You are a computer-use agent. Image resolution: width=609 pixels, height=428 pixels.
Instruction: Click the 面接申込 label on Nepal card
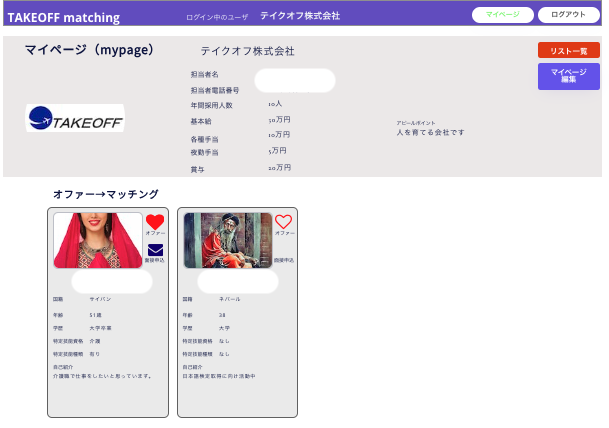[284, 259]
